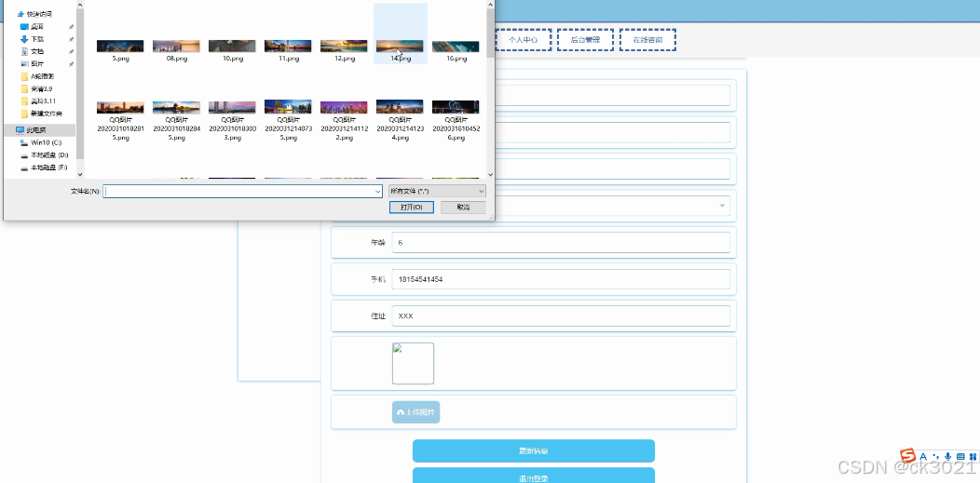
Task: Click file list scrollbar up arrow
Action: [491, 4]
